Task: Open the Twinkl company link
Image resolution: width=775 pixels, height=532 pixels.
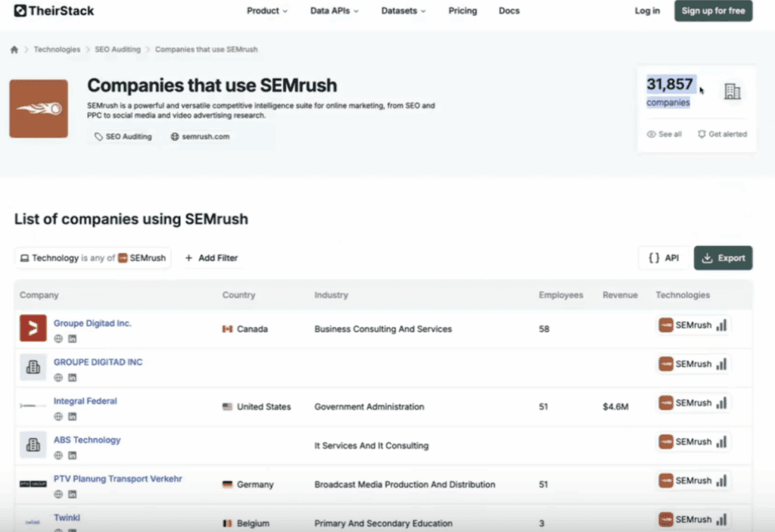Action: coord(67,518)
